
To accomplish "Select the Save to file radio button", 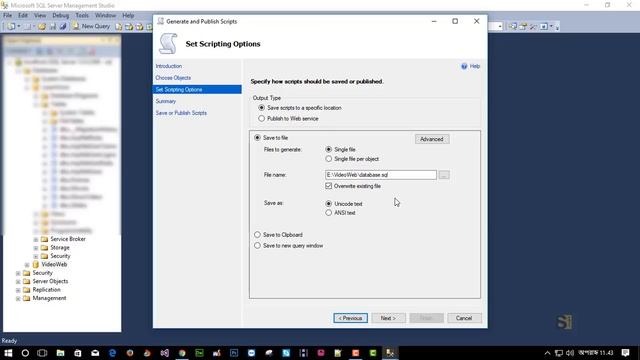I will 257,138.
